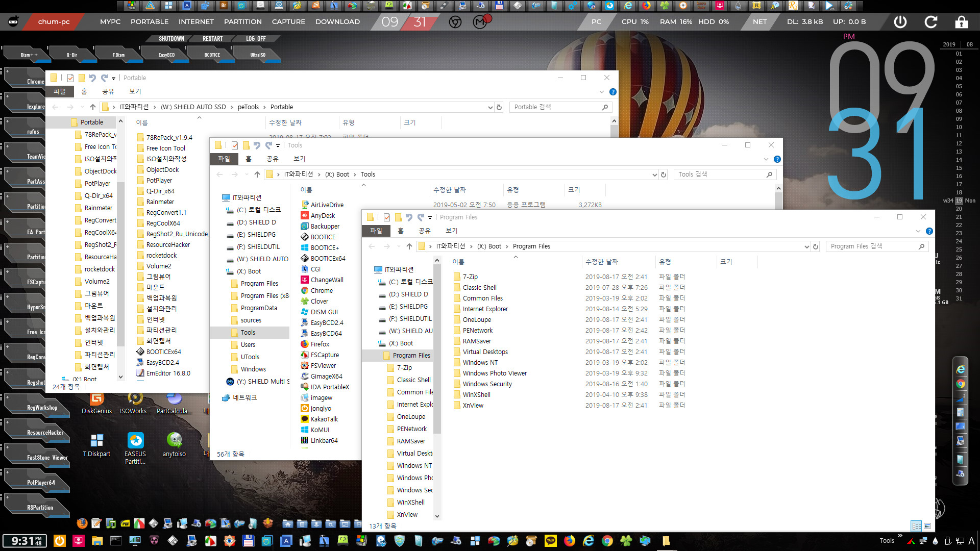The height and width of the screenshot is (551, 980).
Task: Open help in the Program Files window
Action: [x=929, y=231]
